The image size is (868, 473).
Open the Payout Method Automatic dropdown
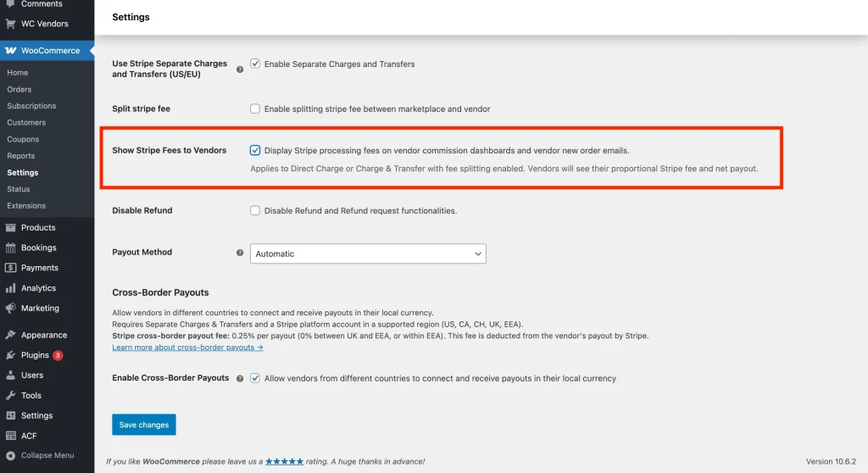[368, 253]
